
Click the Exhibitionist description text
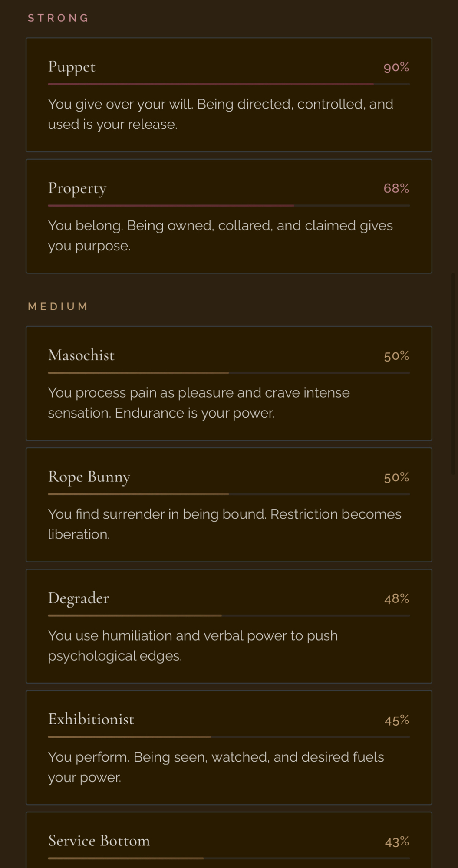pyautogui.click(x=216, y=767)
